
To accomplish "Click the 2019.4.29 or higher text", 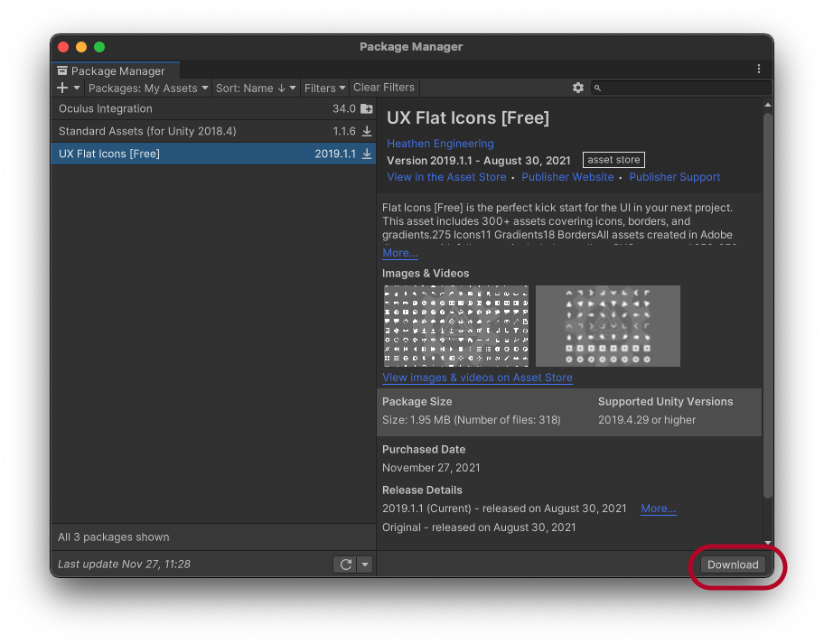I will 647,420.
